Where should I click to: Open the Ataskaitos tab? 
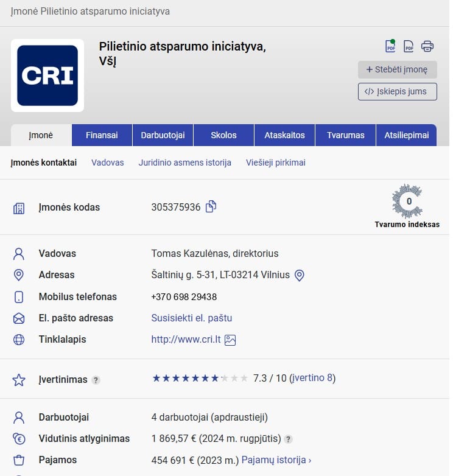284,135
